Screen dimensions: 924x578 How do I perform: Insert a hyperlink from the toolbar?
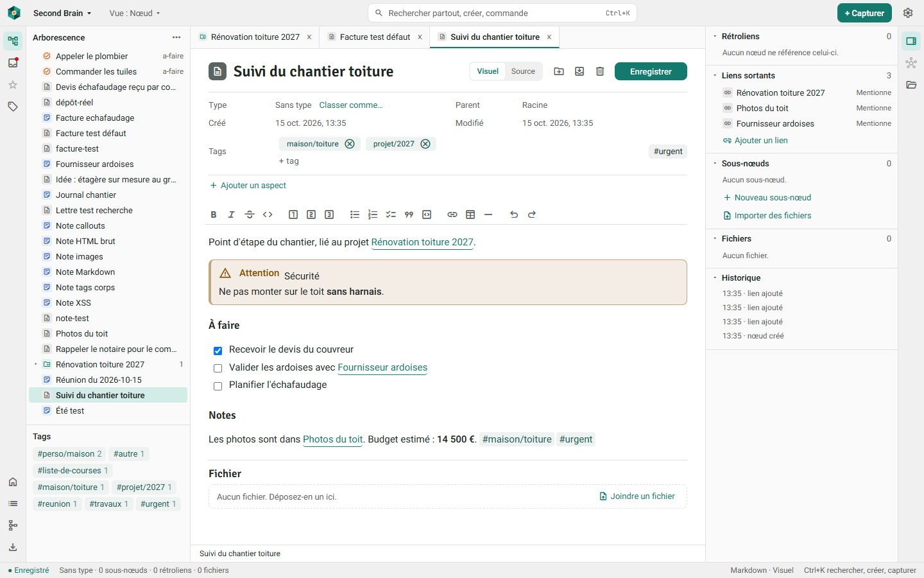[452, 215]
